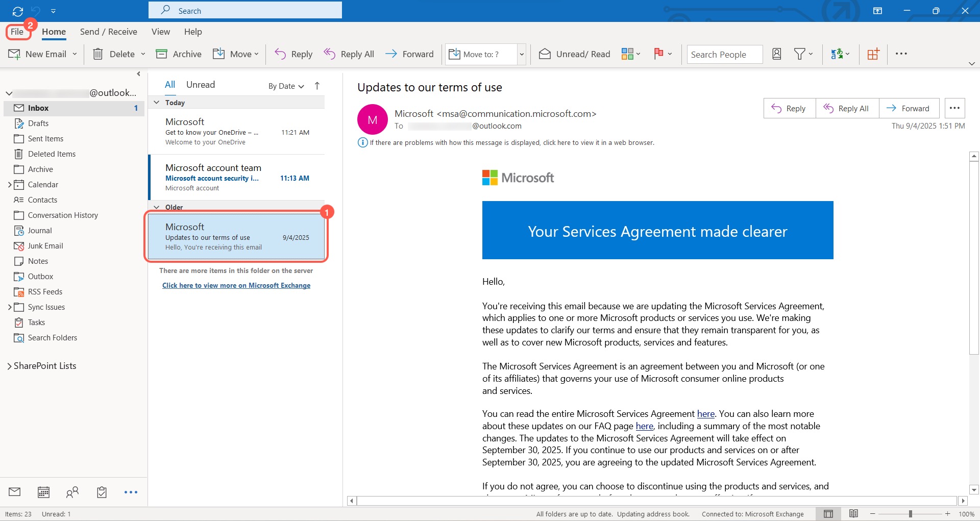Click the Categorize colored squares icon
Viewport: 980px width, 521px height.
628,54
